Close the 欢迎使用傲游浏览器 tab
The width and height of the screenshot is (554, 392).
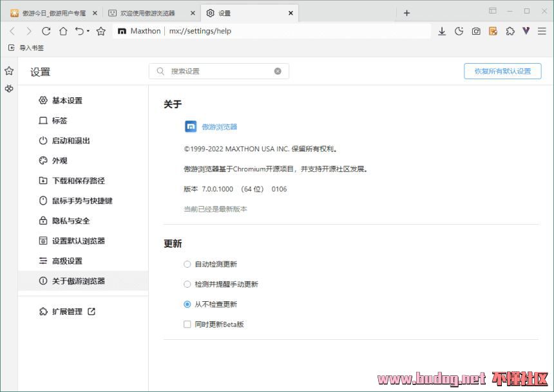click(193, 13)
